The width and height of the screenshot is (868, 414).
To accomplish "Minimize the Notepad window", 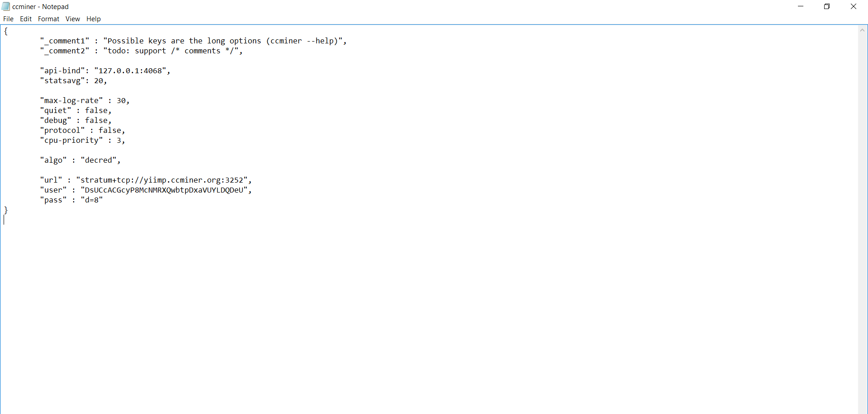I will tap(801, 6).
